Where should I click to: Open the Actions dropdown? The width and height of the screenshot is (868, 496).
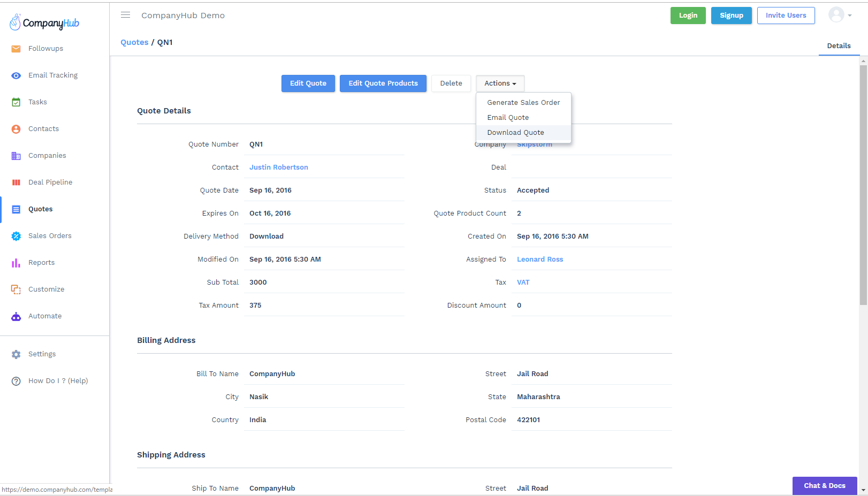click(500, 83)
